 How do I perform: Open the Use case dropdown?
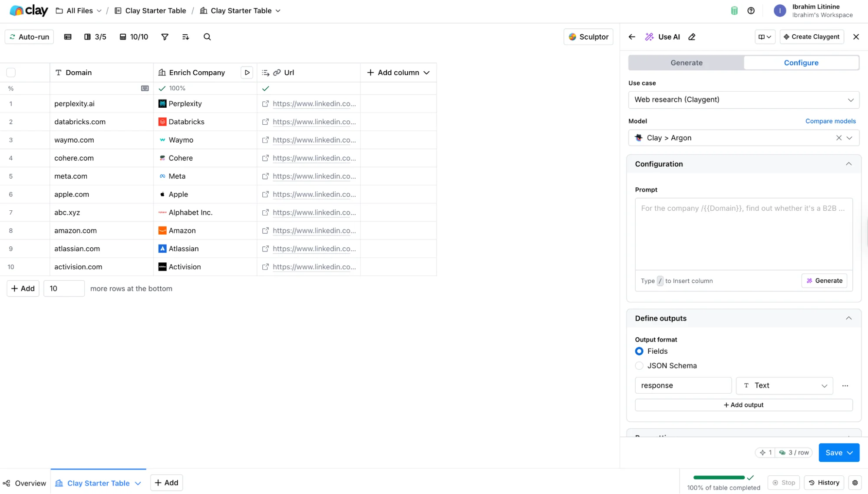[743, 100]
